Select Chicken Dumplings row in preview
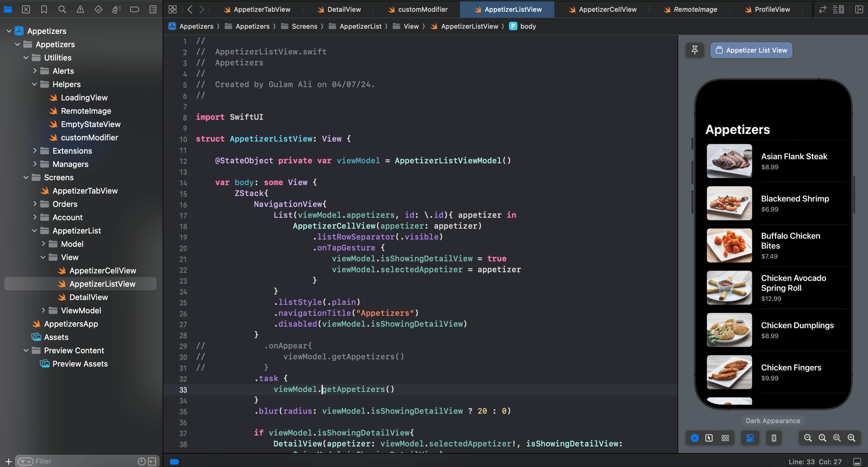Image resolution: width=868 pixels, height=467 pixels. pos(776,330)
